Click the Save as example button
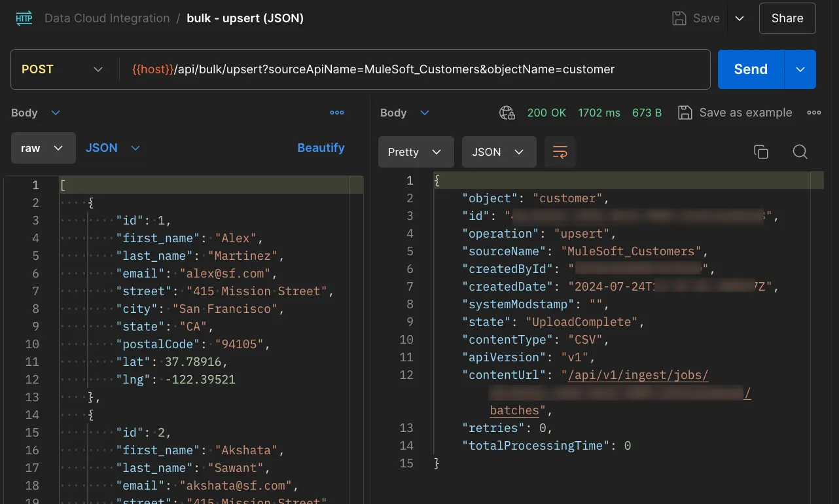Image resolution: width=839 pixels, height=504 pixels. (x=735, y=113)
